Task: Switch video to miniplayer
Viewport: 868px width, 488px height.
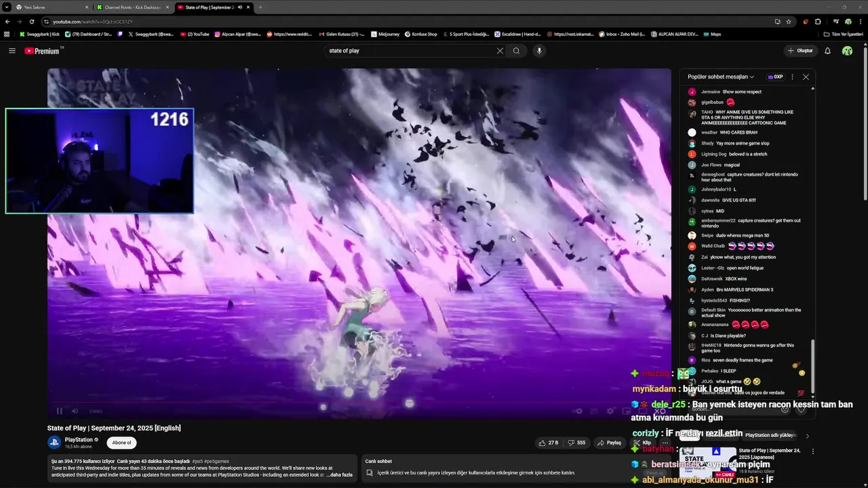Action: coord(627,411)
